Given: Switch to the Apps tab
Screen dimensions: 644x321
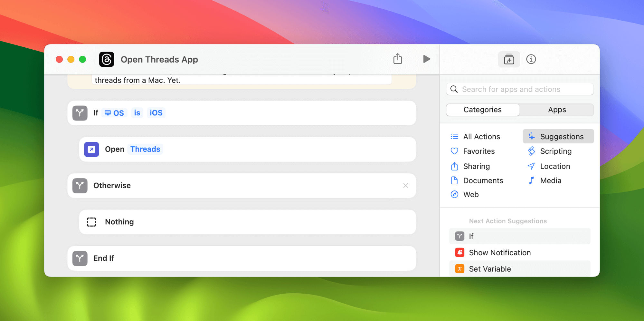Looking at the screenshot, I should coord(557,110).
